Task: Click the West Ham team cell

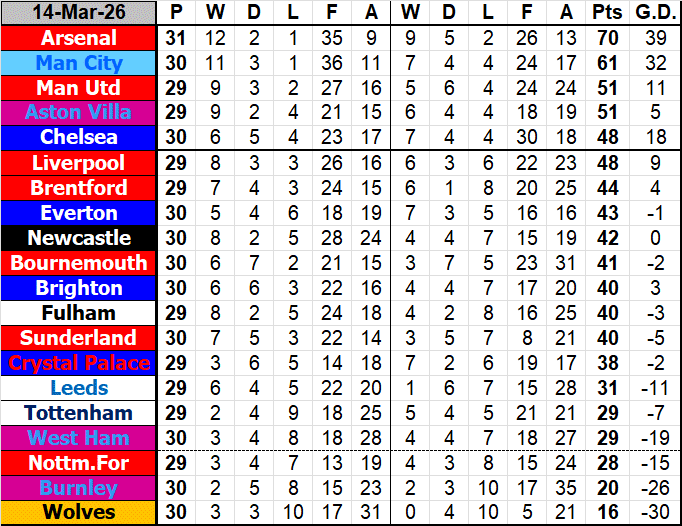Action: [79, 438]
